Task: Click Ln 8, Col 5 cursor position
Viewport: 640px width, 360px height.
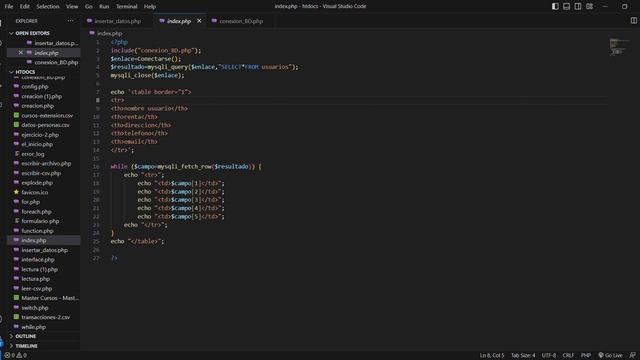Action: pos(492,356)
